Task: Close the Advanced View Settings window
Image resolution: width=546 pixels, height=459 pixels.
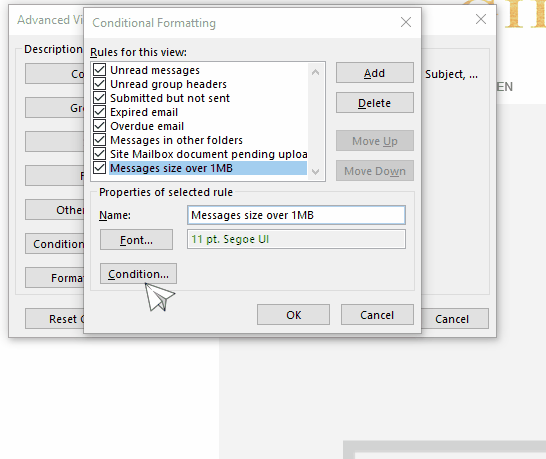Action: point(481,19)
